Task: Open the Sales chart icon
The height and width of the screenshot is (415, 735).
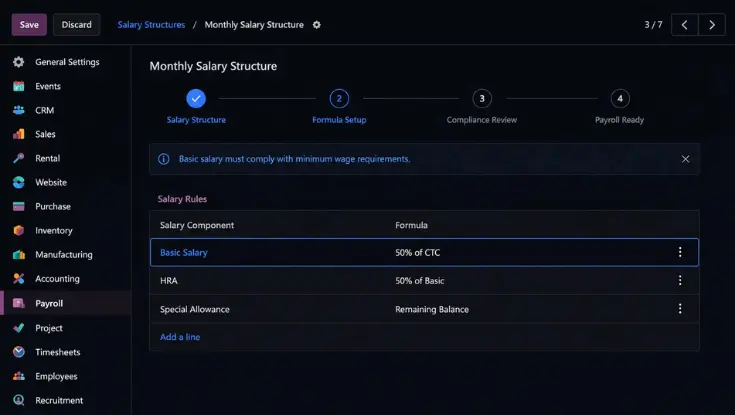Action: (19, 134)
